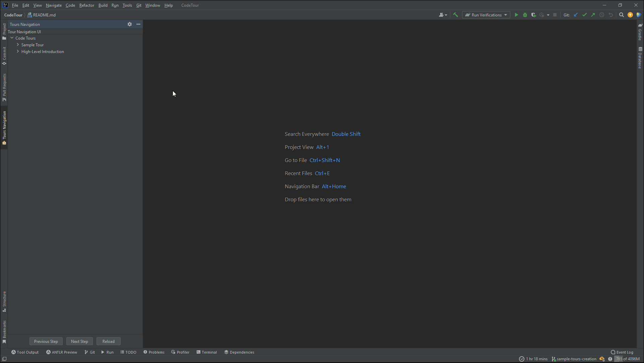Open sample-tours-creation Git branch menu
The width and height of the screenshot is (644, 363).
pos(574,359)
